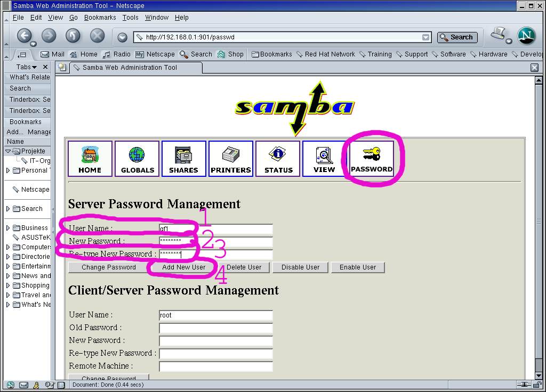This screenshot has width=546, height=392.
Task: Click the Reload button in toolbar
Action: [73, 36]
